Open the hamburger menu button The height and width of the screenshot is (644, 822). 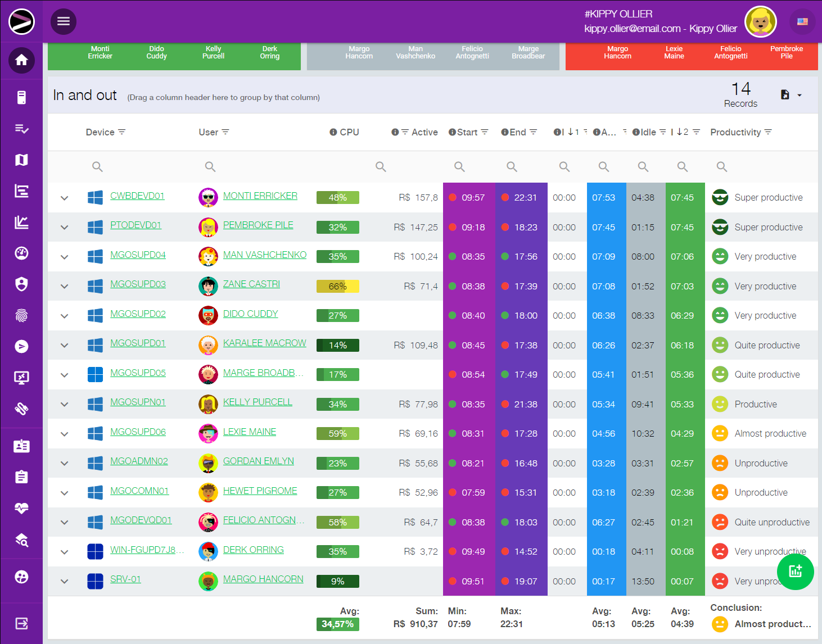pos(64,21)
